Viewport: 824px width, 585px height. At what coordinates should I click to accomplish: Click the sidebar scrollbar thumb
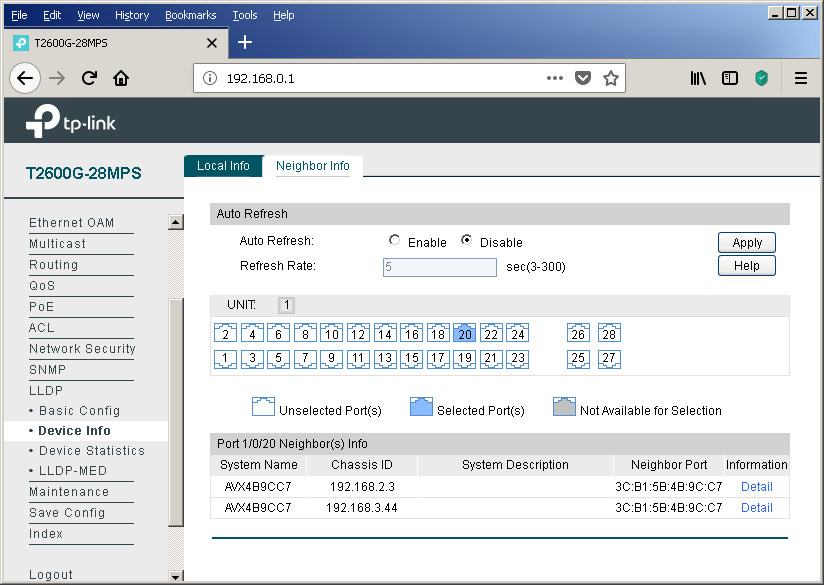[x=176, y=412]
